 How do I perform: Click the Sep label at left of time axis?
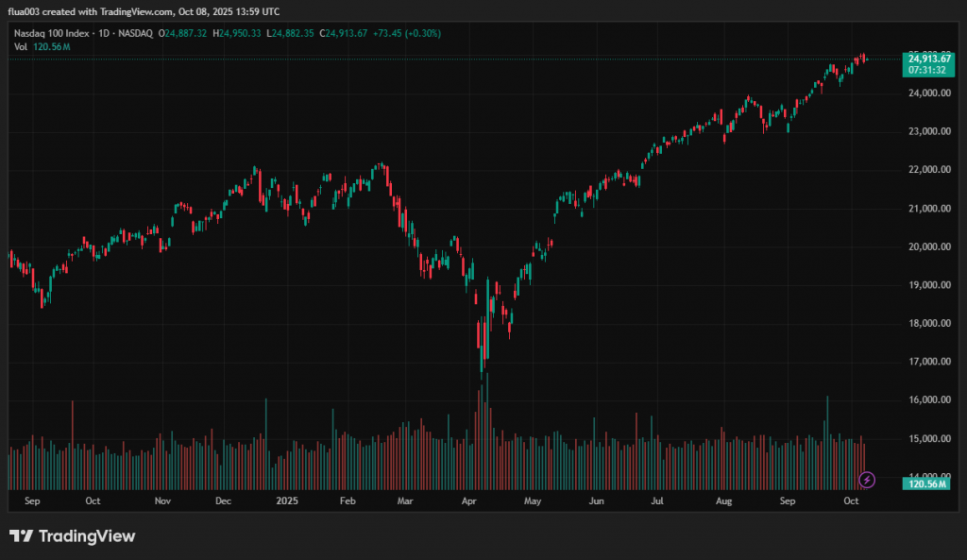point(33,502)
